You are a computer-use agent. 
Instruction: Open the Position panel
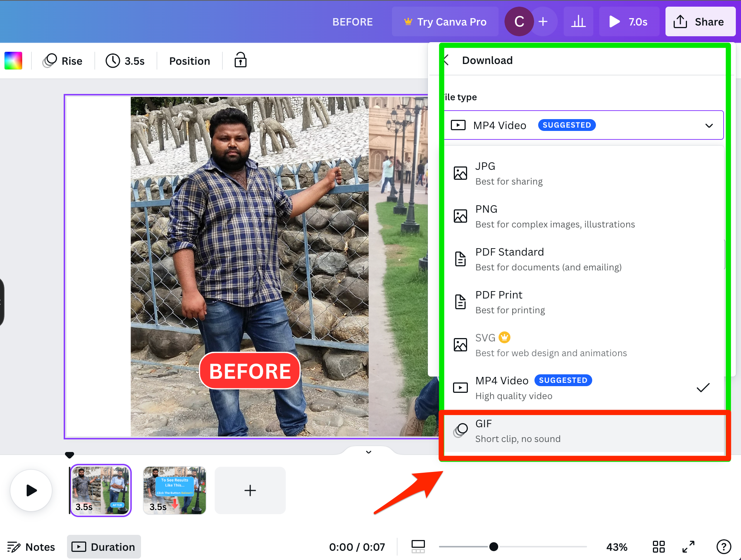[190, 61]
